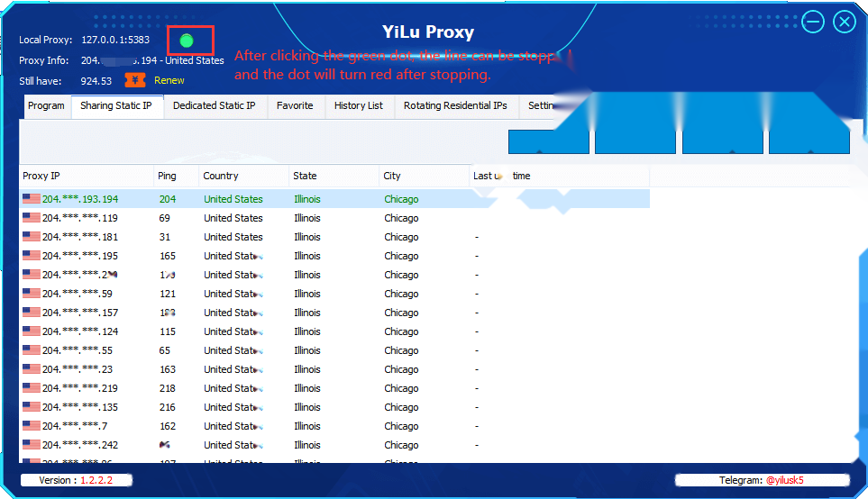Click US flag icon of .7 row
The image size is (868, 499).
(31, 425)
